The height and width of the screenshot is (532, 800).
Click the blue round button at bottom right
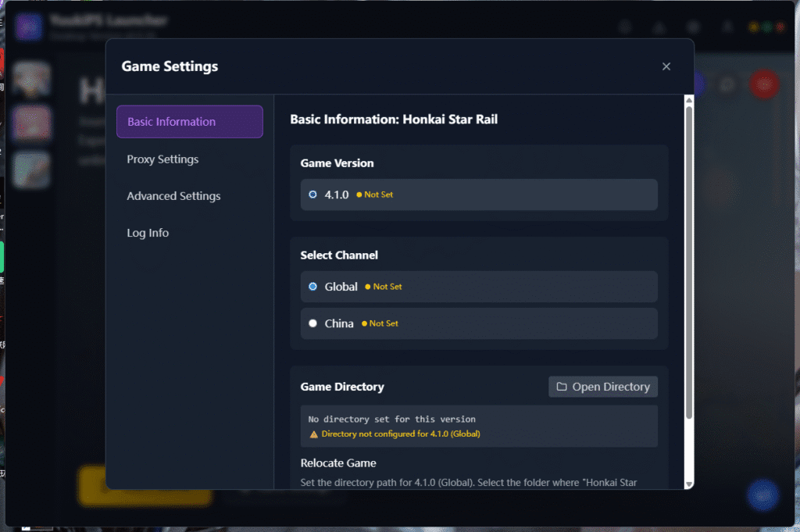pyautogui.click(x=763, y=495)
